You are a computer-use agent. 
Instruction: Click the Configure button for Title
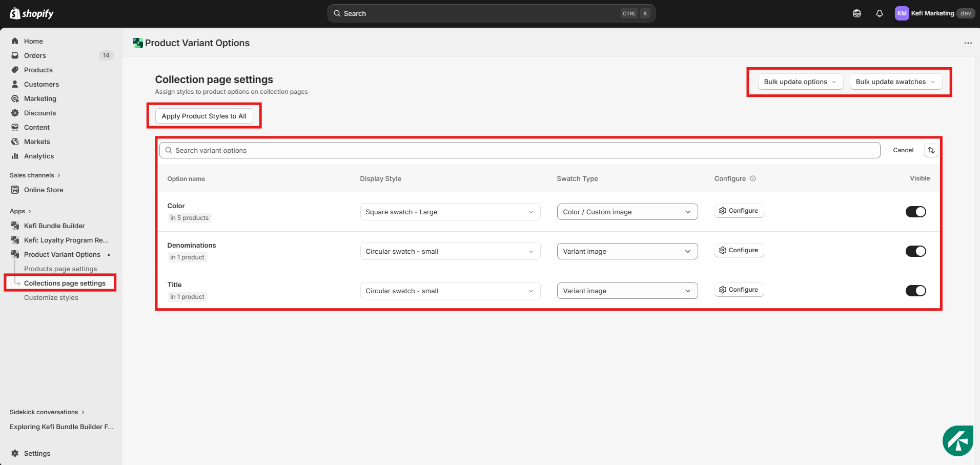point(739,290)
